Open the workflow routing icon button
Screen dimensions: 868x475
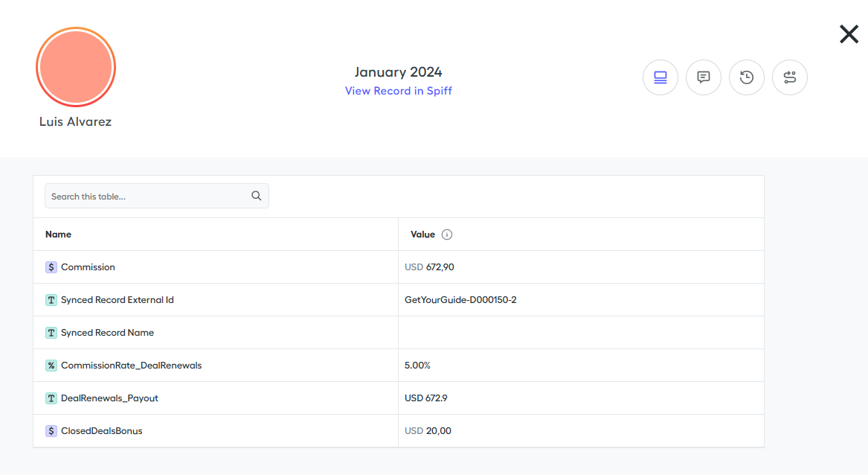point(790,77)
